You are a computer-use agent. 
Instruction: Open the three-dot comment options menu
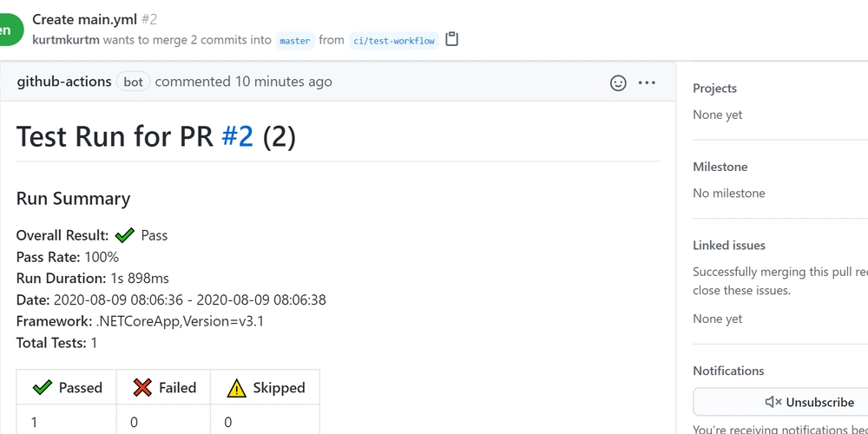pyautogui.click(x=647, y=83)
